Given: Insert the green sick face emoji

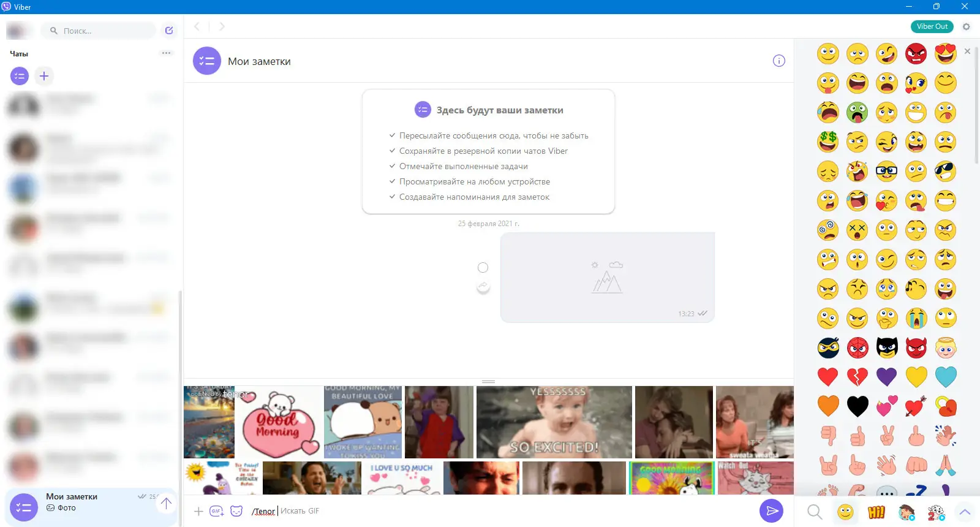Looking at the screenshot, I should [858, 113].
